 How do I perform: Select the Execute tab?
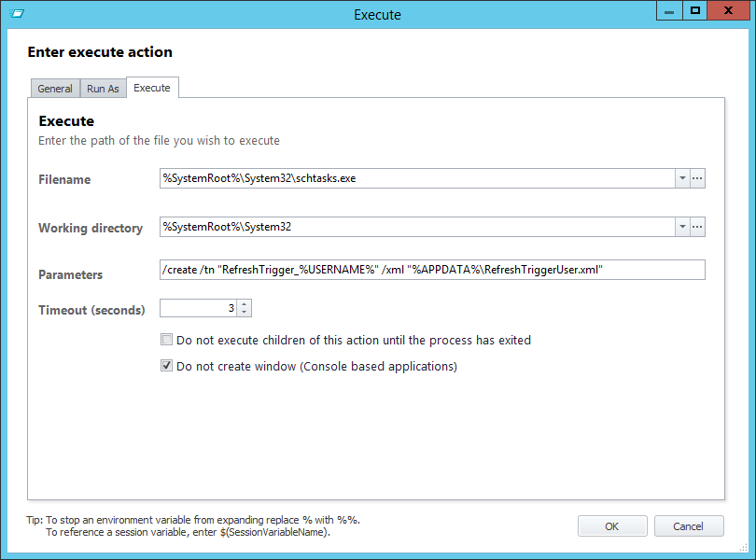pos(152,88)
